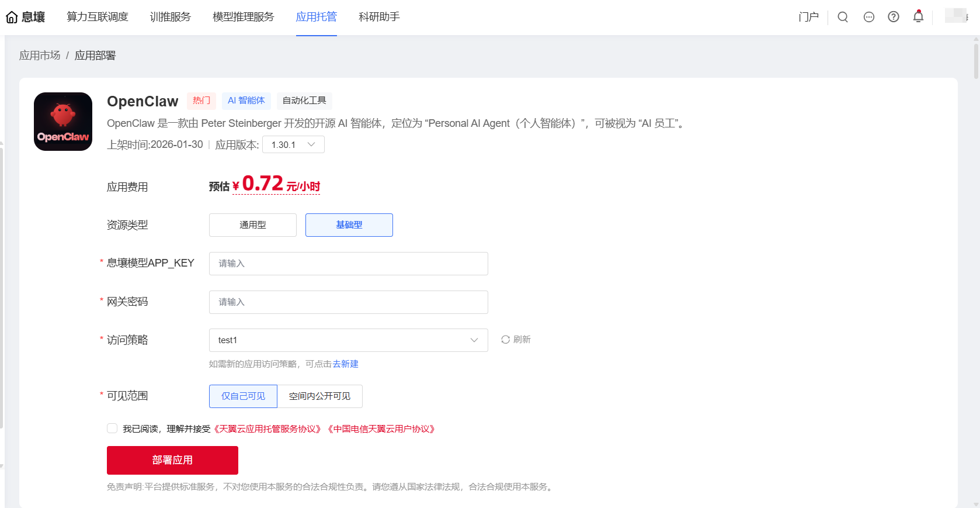
Task: Open the 模型推理服务 menu
Action: 244,17
